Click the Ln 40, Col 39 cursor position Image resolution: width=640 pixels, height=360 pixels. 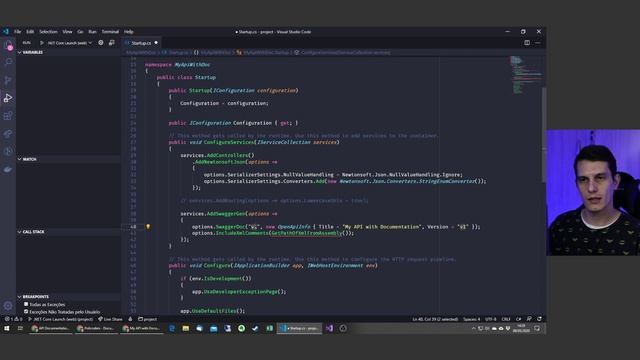point(435,319)
